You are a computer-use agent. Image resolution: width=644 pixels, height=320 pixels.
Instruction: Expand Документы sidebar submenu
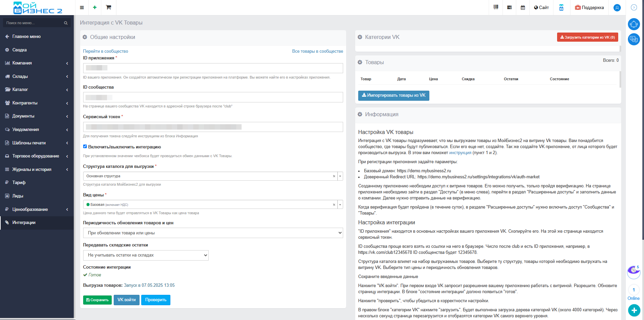point(37,116)
